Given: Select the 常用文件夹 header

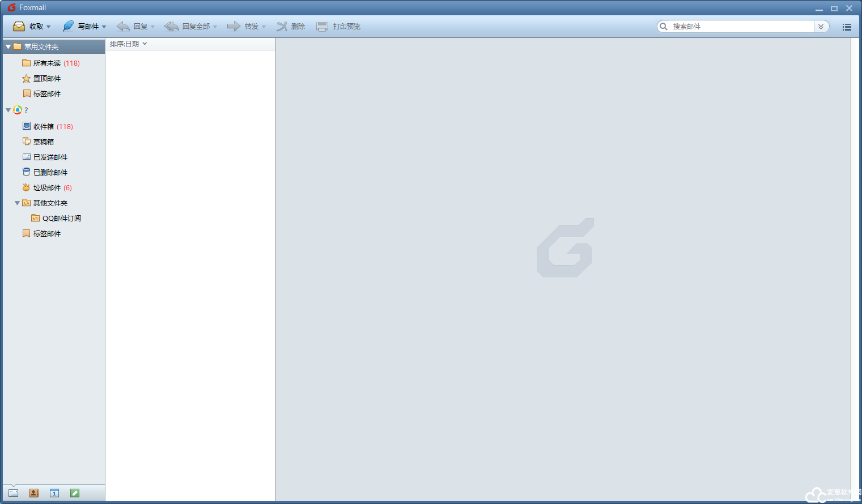Looking at the screenshot, I should [54, 46].
